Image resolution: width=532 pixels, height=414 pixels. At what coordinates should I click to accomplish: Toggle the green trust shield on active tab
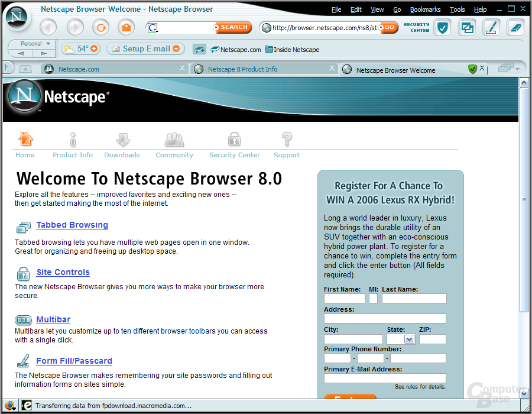(x=472, y=69)
